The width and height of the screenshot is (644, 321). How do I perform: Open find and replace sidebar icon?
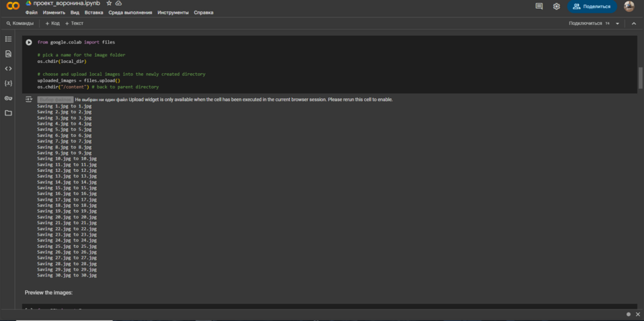8,54
